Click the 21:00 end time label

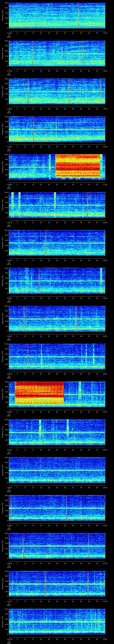coord(105,184)
